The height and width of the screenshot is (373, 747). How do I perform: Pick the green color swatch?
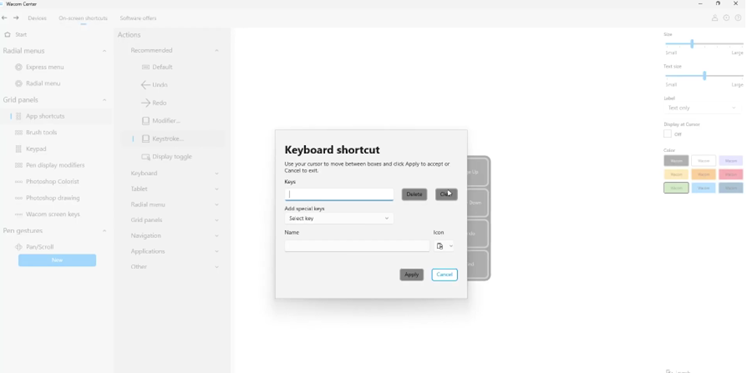(676, 188)
